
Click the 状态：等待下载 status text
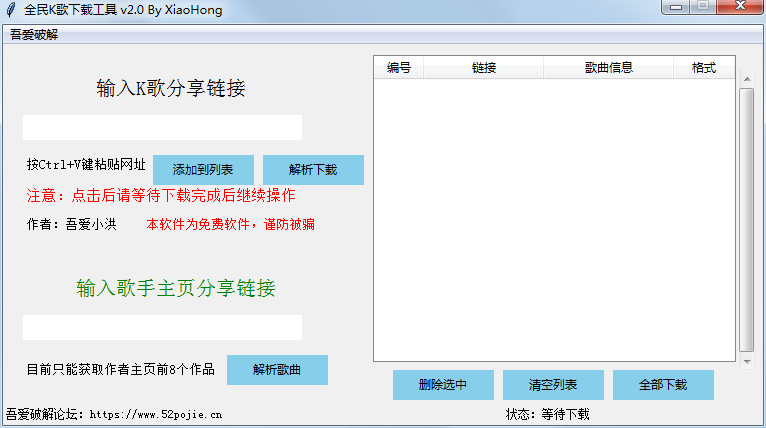(x=548, y=414)
